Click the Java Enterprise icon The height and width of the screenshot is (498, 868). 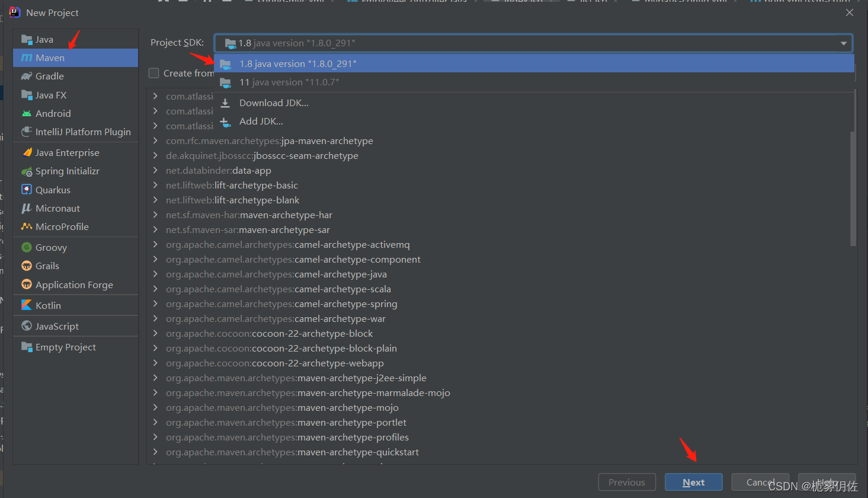click(27, 152)
